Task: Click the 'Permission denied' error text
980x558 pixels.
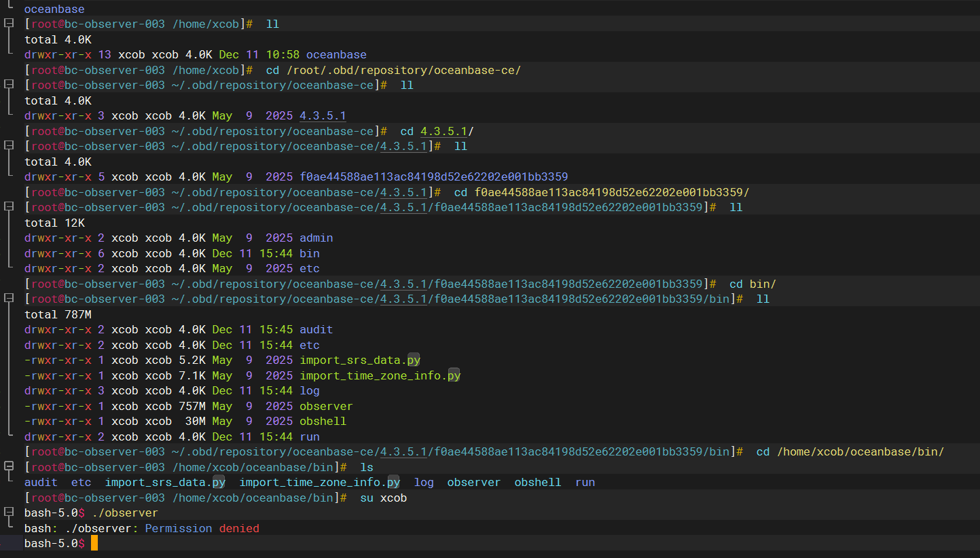Action: [202, 528]
